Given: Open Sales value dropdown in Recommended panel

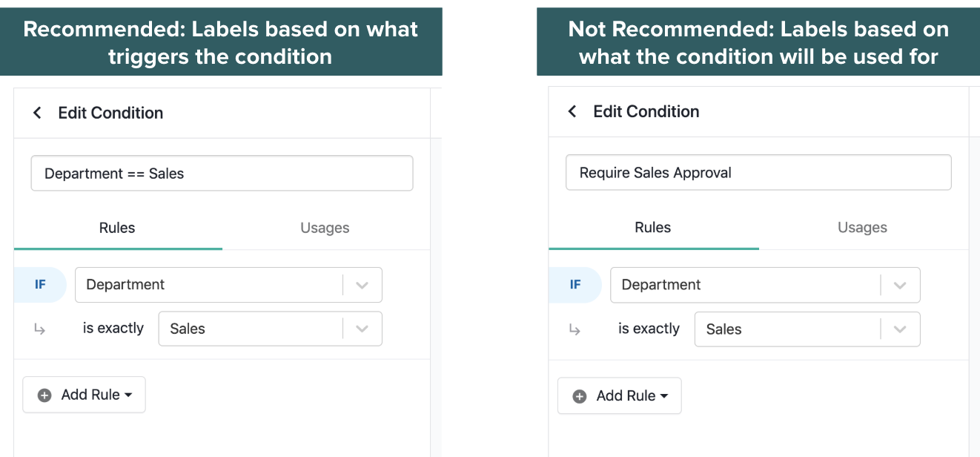Looking at the screenshot, I should pos(271,329).
